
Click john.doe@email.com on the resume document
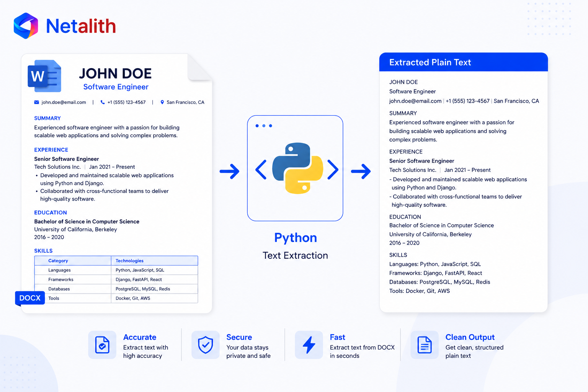coord(64,102)
